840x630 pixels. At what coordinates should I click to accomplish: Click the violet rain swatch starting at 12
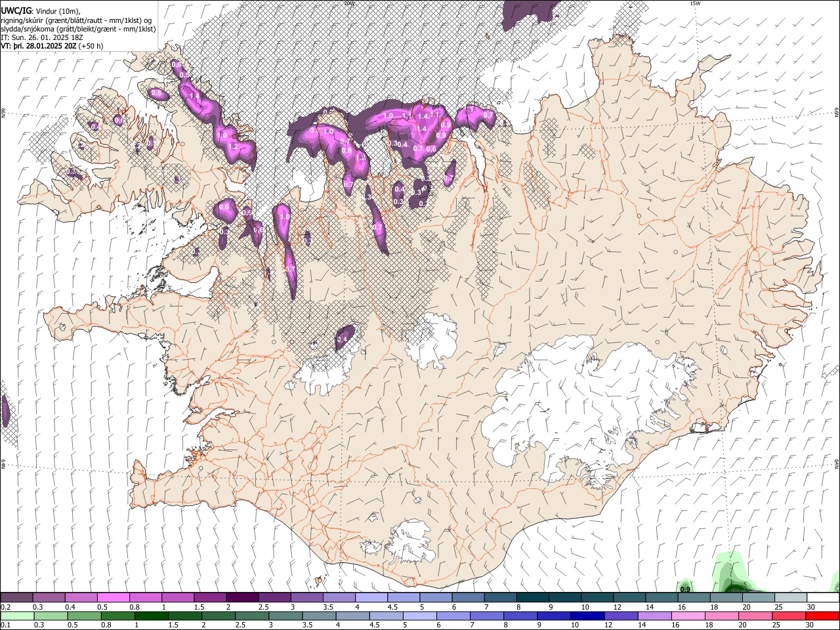click(x=621, y=616)
